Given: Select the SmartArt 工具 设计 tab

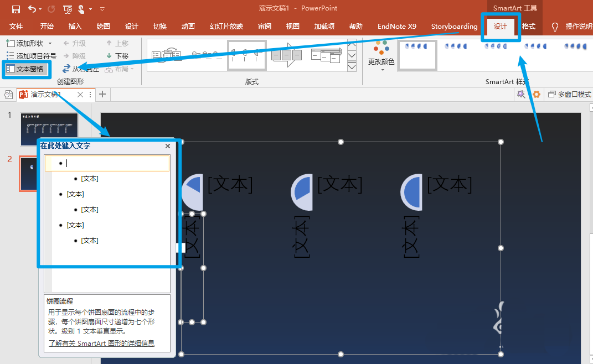Looking at the screenshot, I should click(x=501, y=26).
